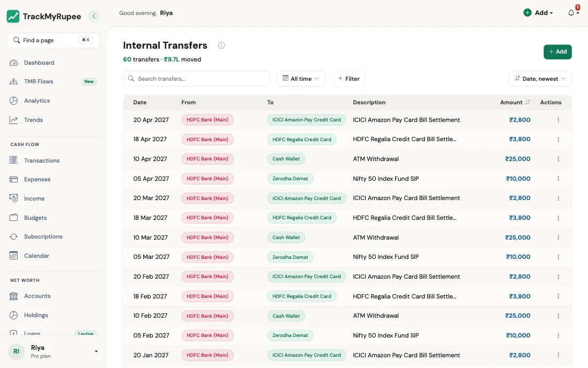The height and width of the screenshot is (368, 588).
Task: Open the Find a page search box
Action: tap(53, 40)
